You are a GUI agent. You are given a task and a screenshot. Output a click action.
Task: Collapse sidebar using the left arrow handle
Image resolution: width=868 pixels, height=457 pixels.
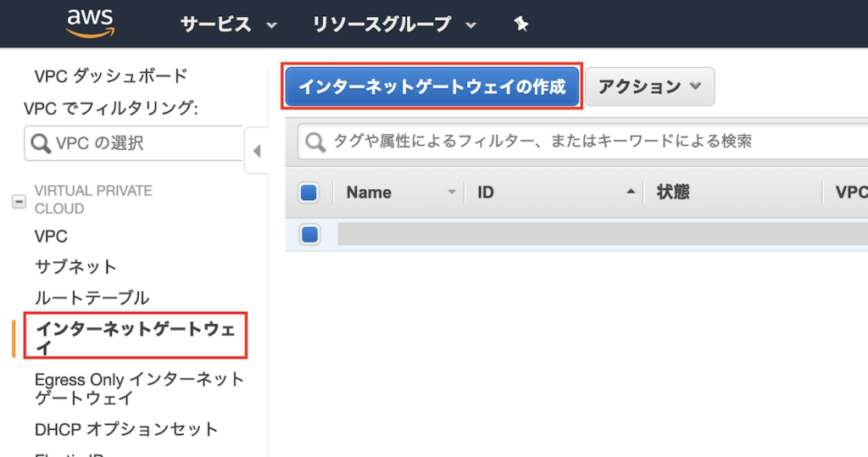[x=256, y=152]
